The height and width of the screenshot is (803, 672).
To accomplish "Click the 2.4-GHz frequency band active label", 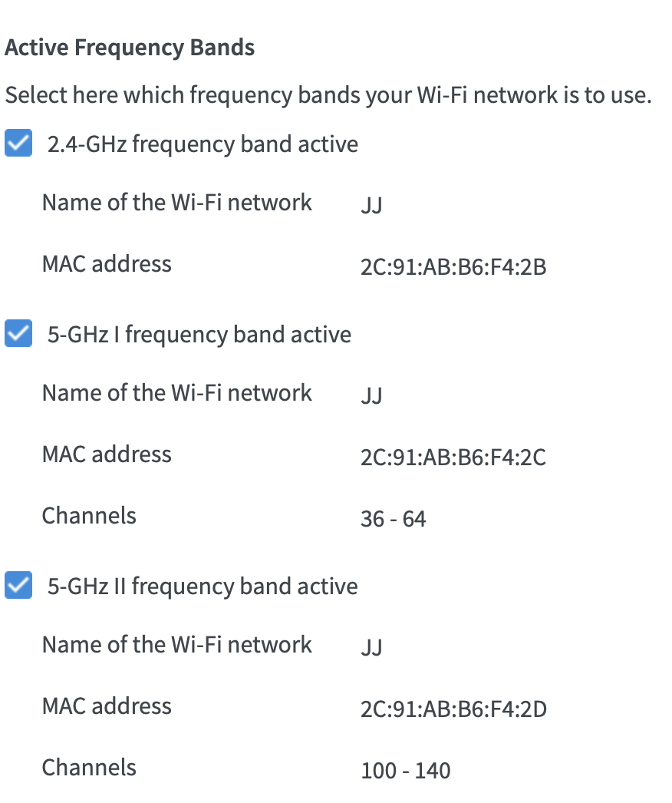I will point(203,144).
